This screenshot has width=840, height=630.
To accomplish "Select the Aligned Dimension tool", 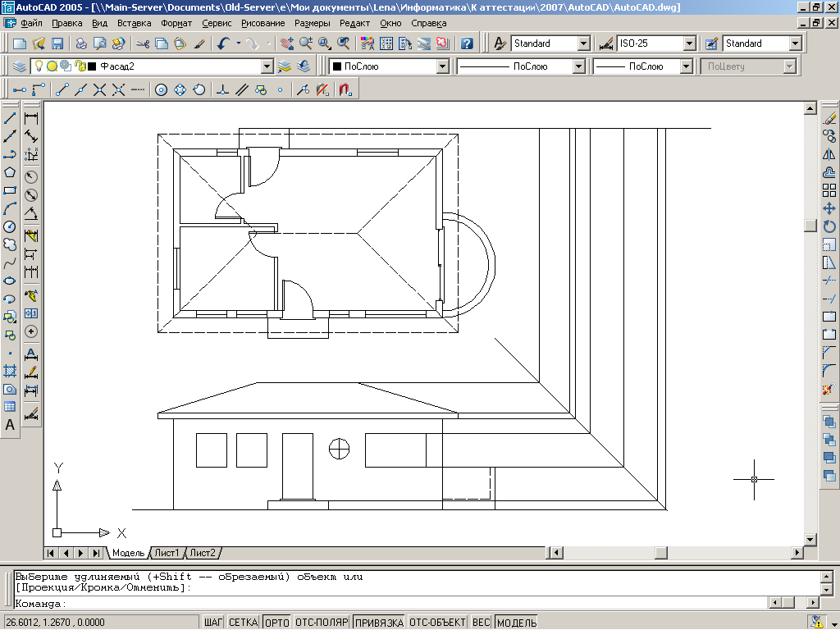I will click(x=31, y=136).
